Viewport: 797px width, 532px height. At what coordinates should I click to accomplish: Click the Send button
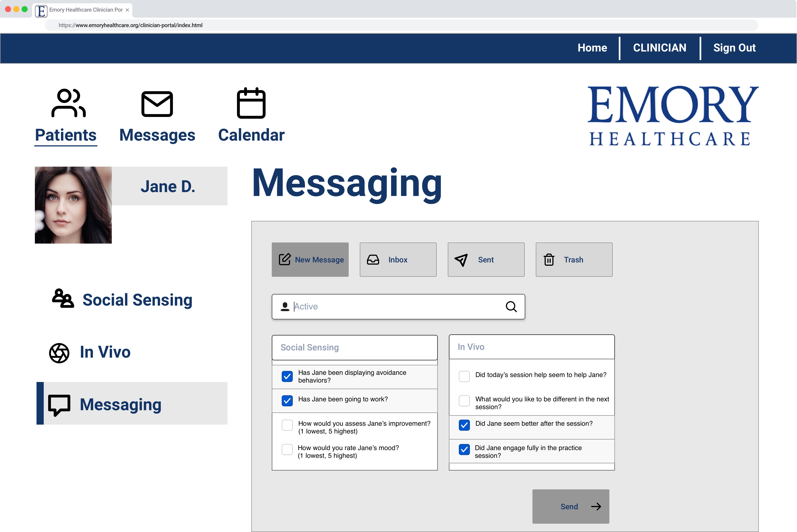click(571, 507)
